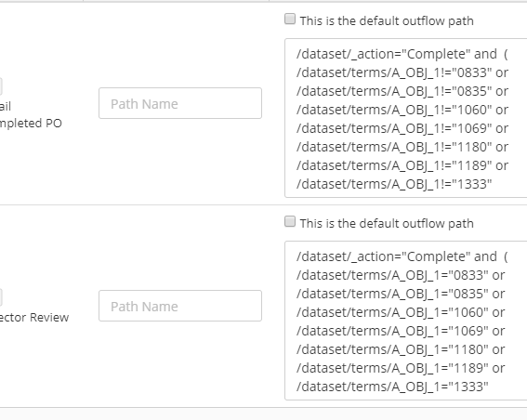Click first line of the upper condition box
527x420 pixels.
point(402,54)
